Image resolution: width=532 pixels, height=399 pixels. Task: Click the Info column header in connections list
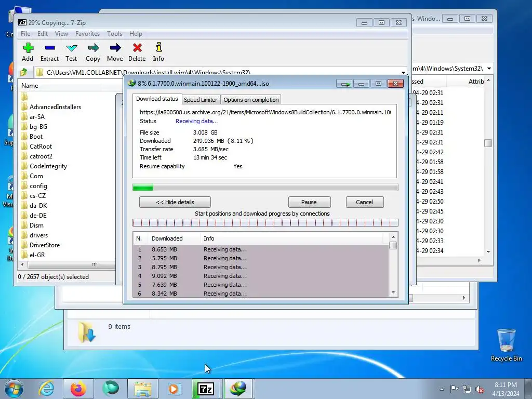[x=292, y=238]
